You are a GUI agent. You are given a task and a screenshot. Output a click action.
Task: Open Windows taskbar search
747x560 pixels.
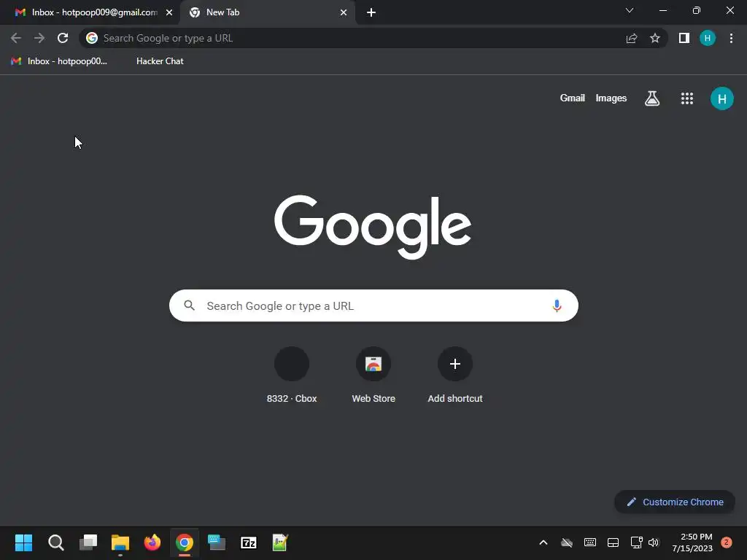pos(55,542)
